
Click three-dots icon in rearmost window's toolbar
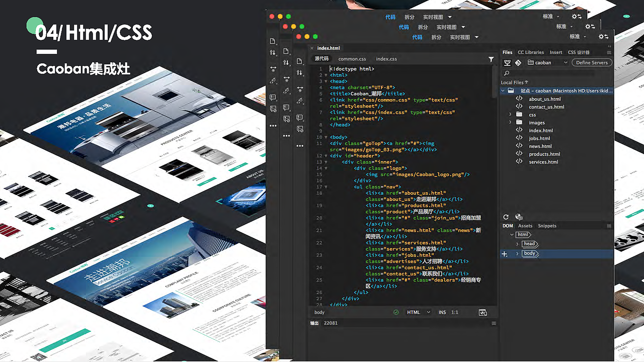click(273, 126)
